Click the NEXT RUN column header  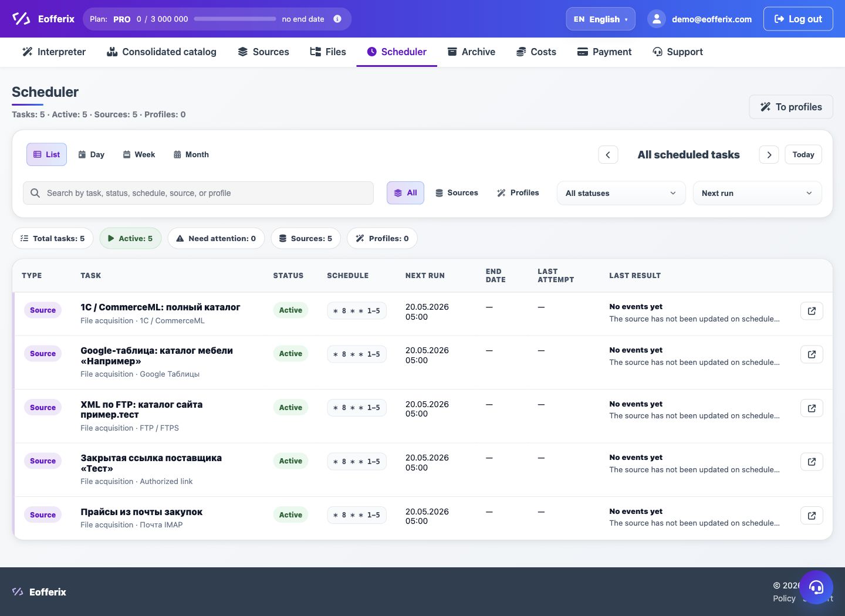coord(425,276)
